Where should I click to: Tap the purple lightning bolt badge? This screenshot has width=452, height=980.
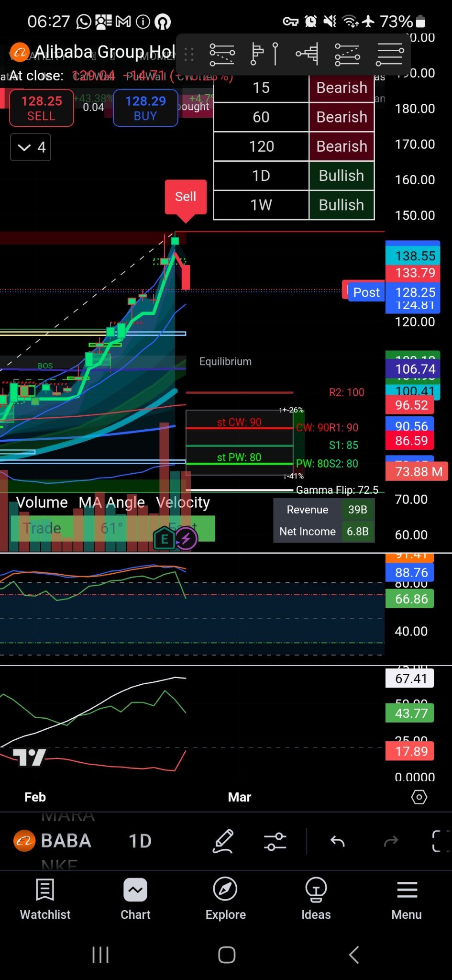tap(186, 539)
